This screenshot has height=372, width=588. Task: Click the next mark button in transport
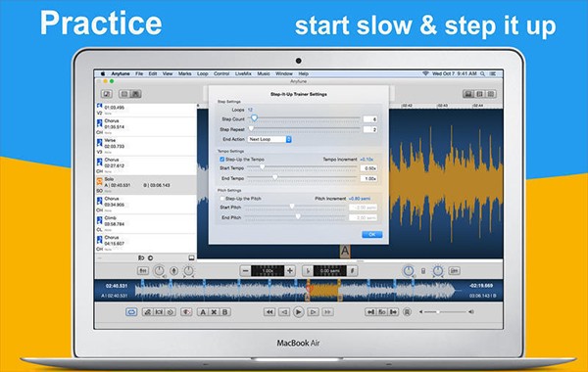click(393, 312)
